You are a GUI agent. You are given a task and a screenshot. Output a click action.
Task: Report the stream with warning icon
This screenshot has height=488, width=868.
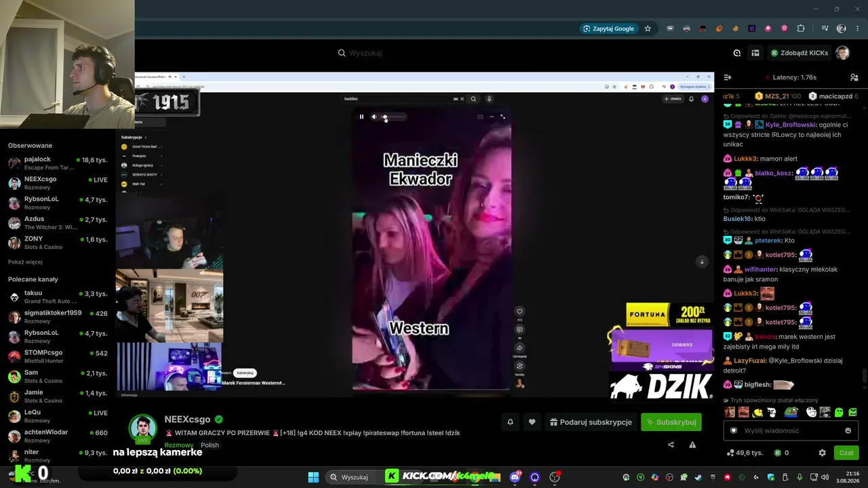click(x=692, y=445)
